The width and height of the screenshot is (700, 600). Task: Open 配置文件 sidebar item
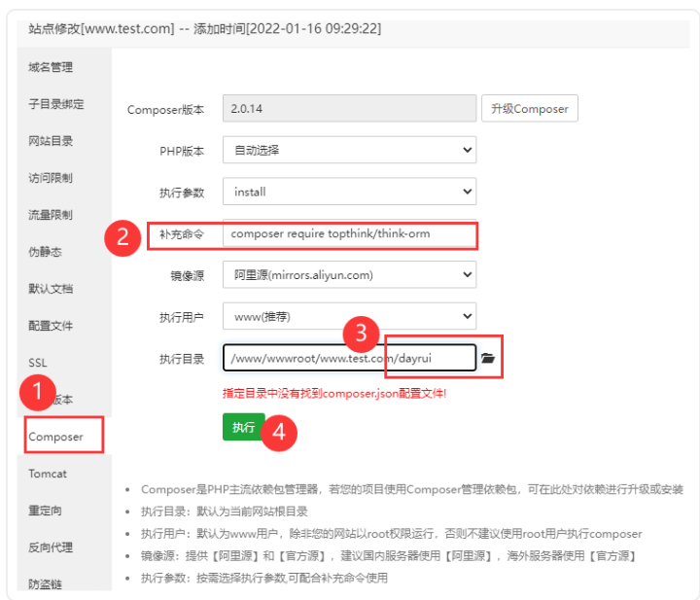tap(51, 326)
